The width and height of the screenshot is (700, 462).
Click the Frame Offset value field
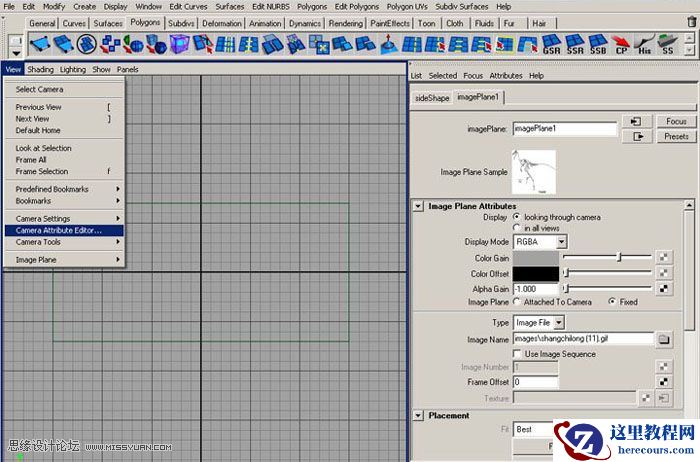[535, 382]
